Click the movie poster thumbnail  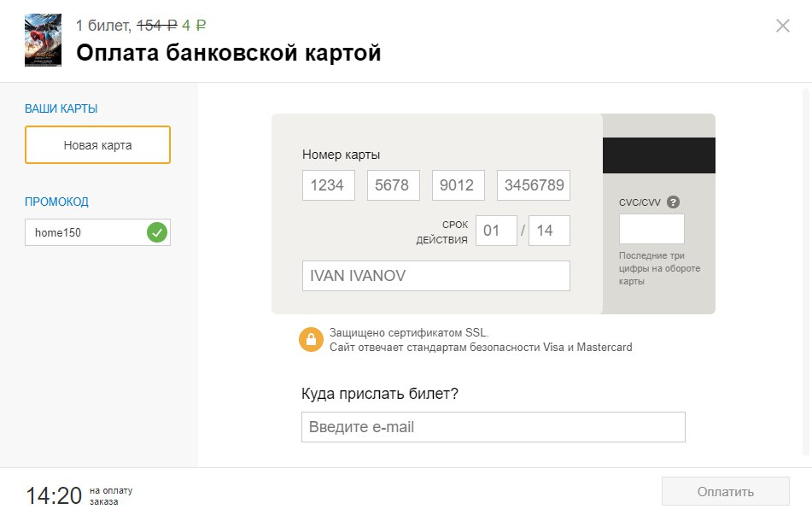[43, 40]
